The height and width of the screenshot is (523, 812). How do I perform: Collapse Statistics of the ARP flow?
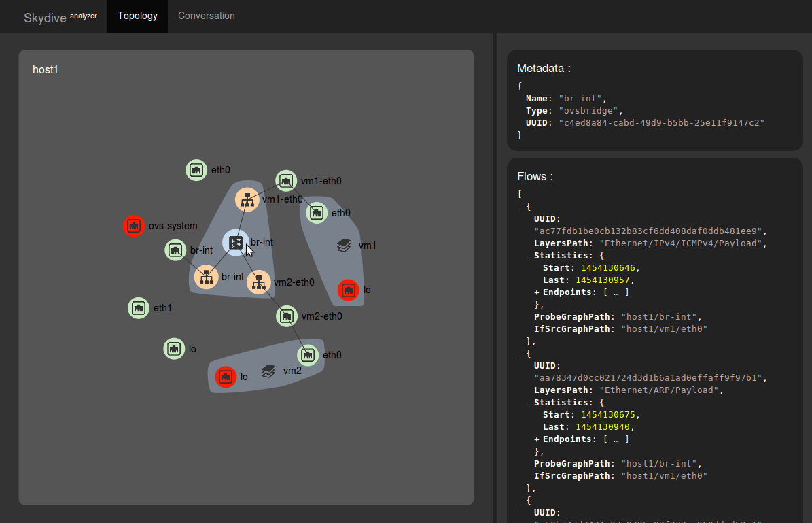[528, 403]
